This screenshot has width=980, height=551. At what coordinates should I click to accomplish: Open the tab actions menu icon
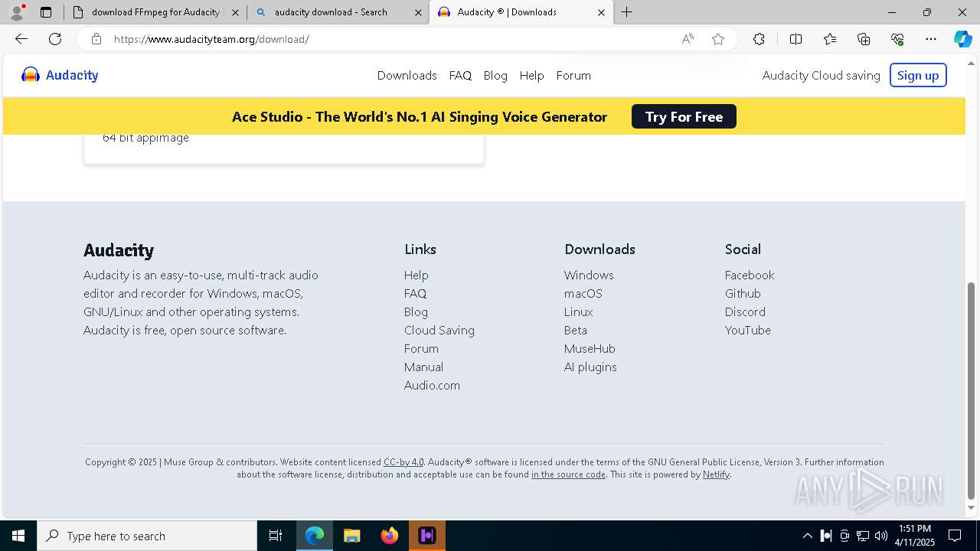point(46,12)
